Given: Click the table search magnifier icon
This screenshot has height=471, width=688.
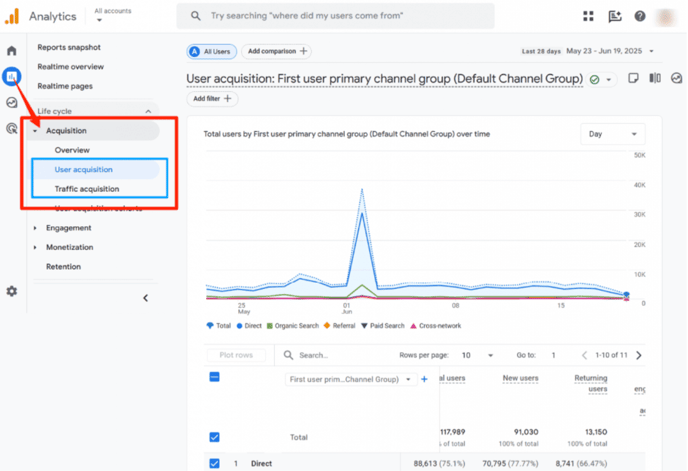Looking at the screenshot, I should 288,355.
